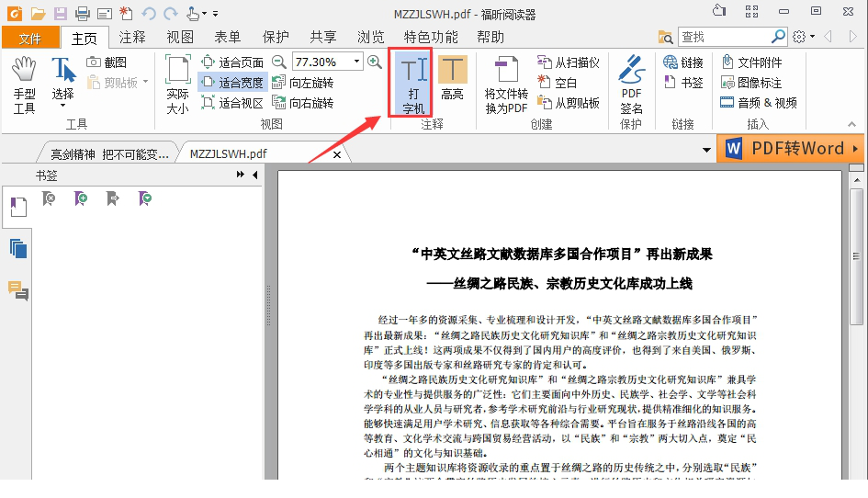Rotate the page with 向右旋转
Image resolution: width=868 pixels, height=498 pixels.
coord(303,103)
